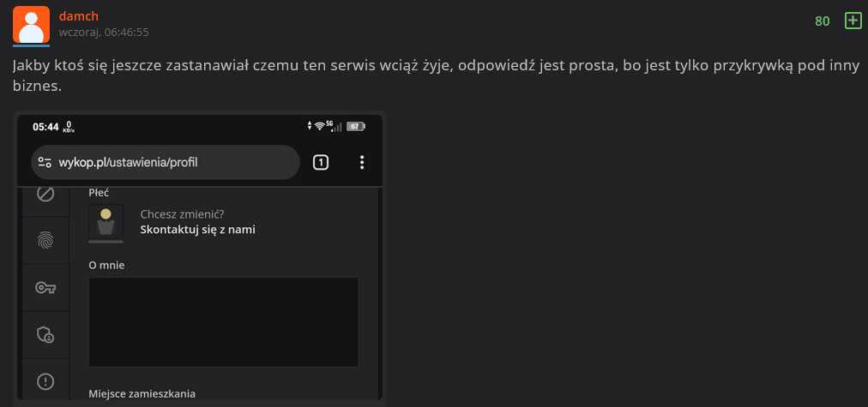Click the wykop.pl/ustawienia/profil address bar

[x=165, y=162]
